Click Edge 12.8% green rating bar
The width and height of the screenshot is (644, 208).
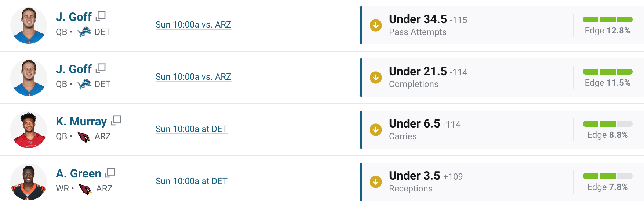(608, 19)
